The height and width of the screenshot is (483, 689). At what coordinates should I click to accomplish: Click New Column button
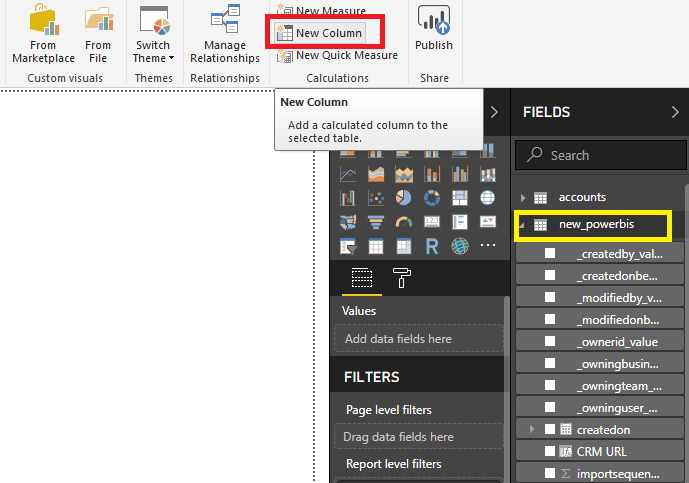pyautogui.click(x=320, y=33)
